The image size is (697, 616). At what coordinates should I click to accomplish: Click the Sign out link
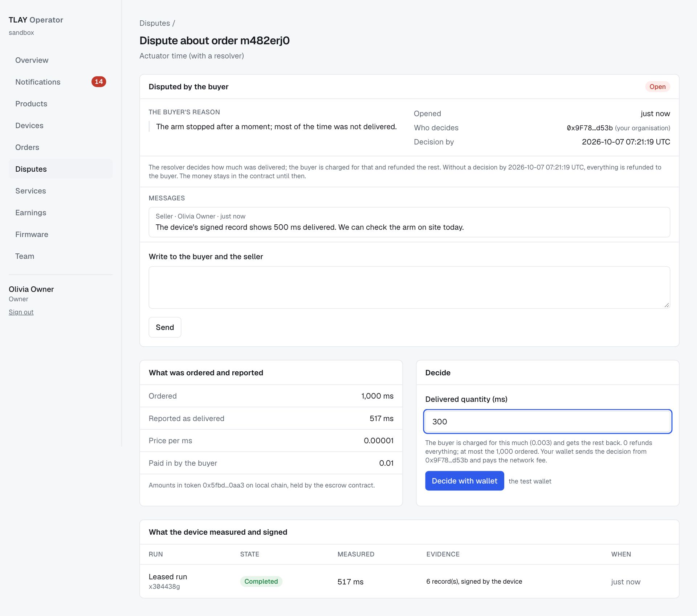21,312
